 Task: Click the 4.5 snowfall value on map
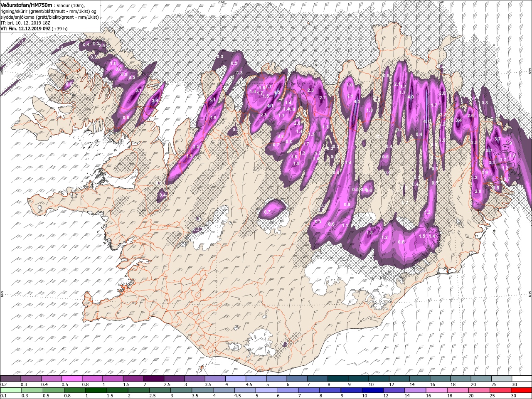pos(277,92)
